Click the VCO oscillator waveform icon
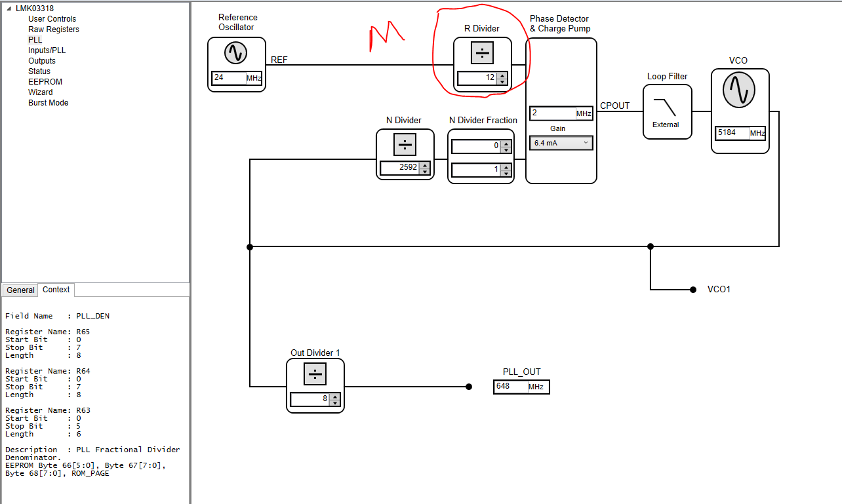Screen dimensions: 842x504 coord(739,89)
